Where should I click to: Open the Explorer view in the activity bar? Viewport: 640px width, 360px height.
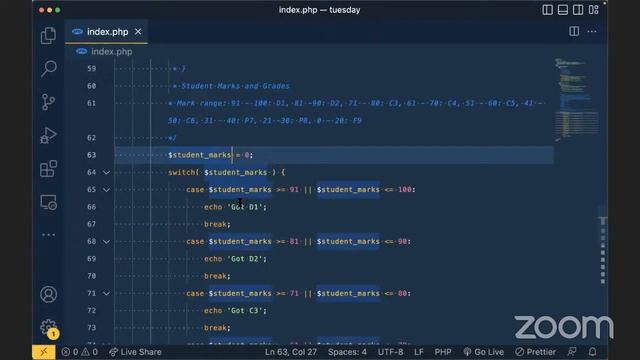click(48, 36)
